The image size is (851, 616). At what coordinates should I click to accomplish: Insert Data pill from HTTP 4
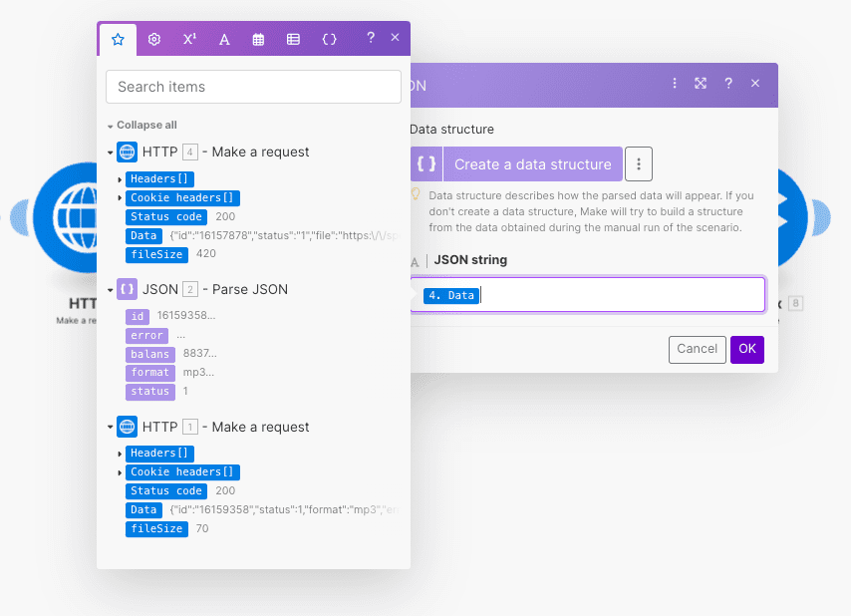pos(143,236)
